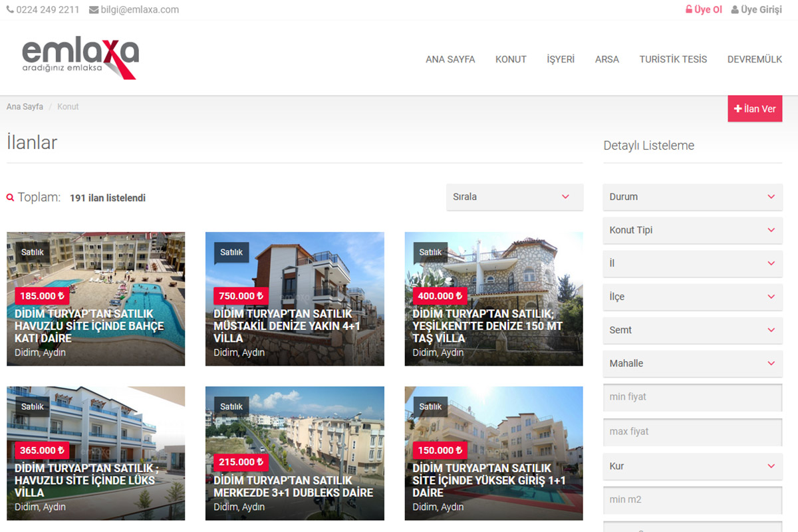Click the lock icon beside Üye Ol
The image size is (798, 532).
tap(689, 10)
